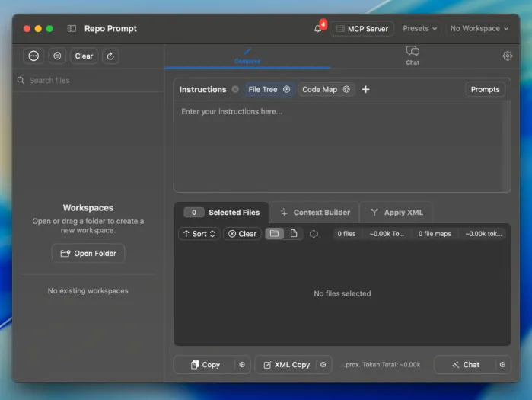Click the dashed-square auto-select icon
532x400 pixels.
314,234
